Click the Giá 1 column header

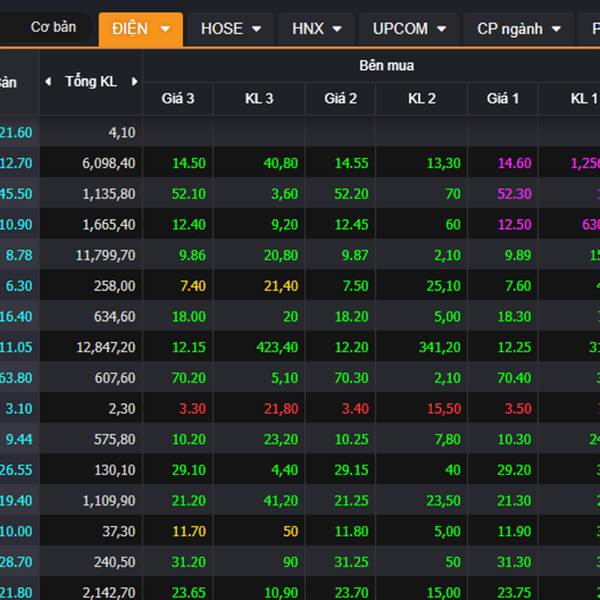503,99
